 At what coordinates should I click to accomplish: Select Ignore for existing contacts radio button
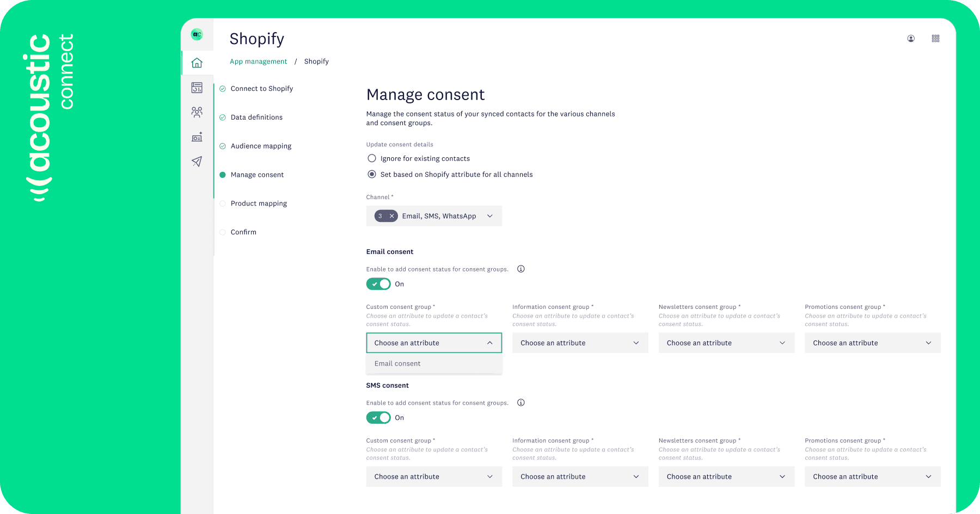[371, 158]
